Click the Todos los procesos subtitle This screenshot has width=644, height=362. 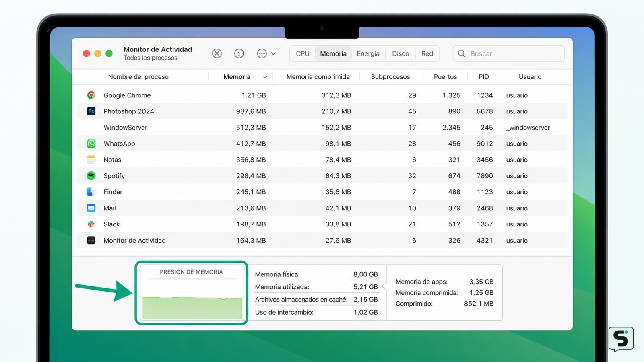click(x=150, y=58)
